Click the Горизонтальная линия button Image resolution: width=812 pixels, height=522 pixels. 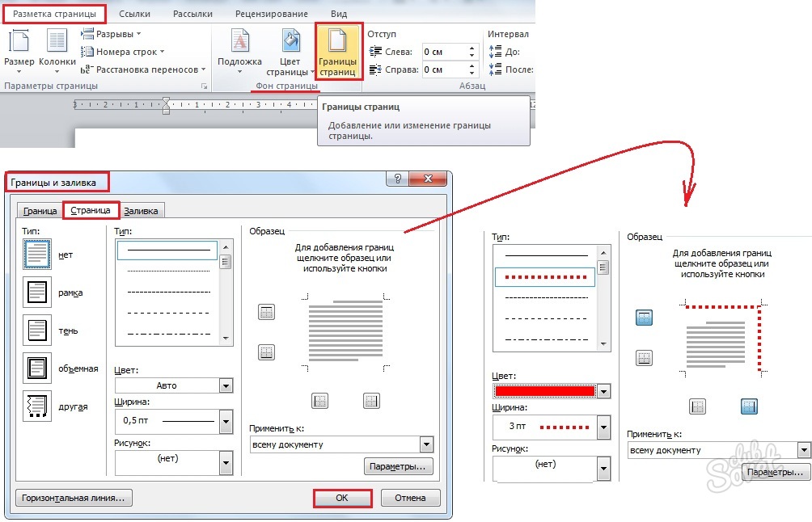click(x=74, y=498)
